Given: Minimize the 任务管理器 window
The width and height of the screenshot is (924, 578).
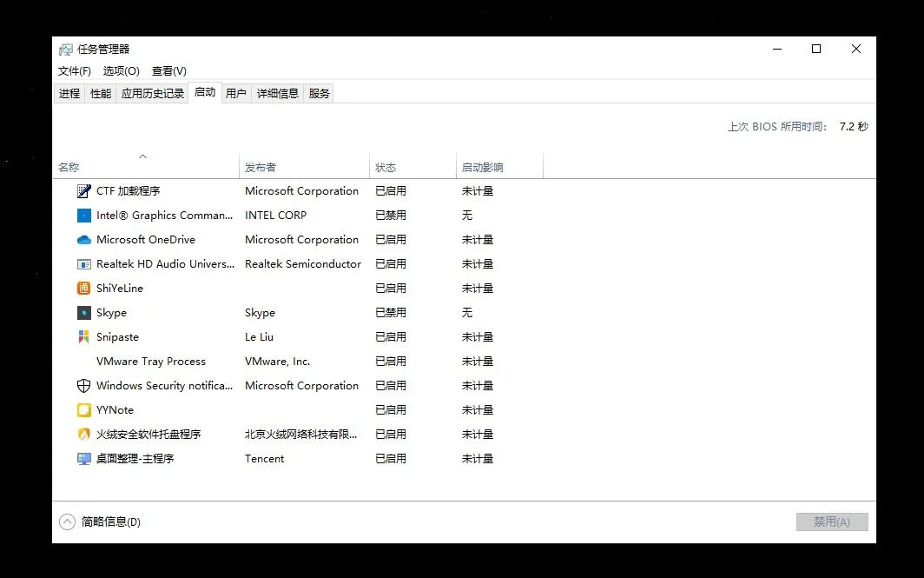Looking at the screenshot, I should [x=777, y=49].
